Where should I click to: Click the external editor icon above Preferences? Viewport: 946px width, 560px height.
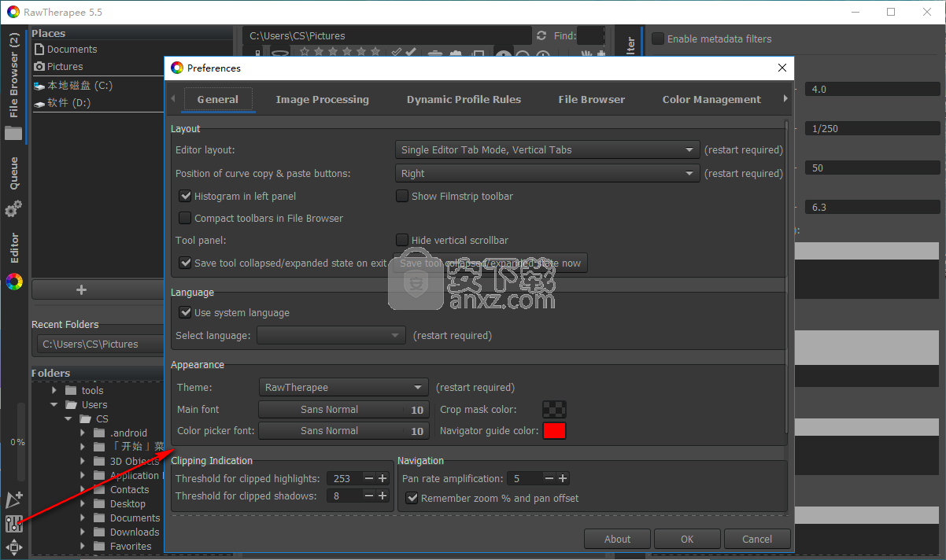(14, 500)
